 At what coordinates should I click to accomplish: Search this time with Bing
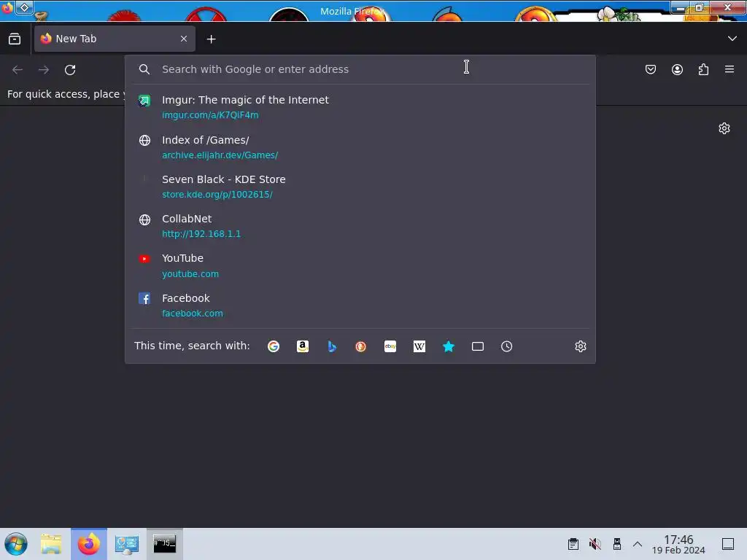tap(332, 346)
